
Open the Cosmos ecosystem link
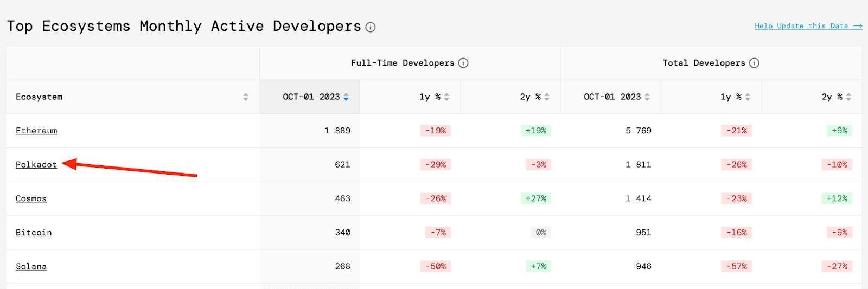pyautogui.click(x=31, y=198)
